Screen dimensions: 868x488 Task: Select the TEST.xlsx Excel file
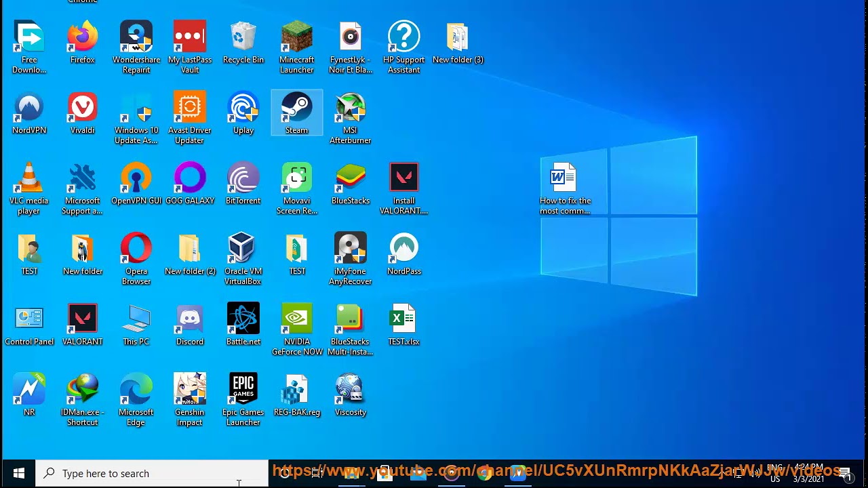click(404, 319)
